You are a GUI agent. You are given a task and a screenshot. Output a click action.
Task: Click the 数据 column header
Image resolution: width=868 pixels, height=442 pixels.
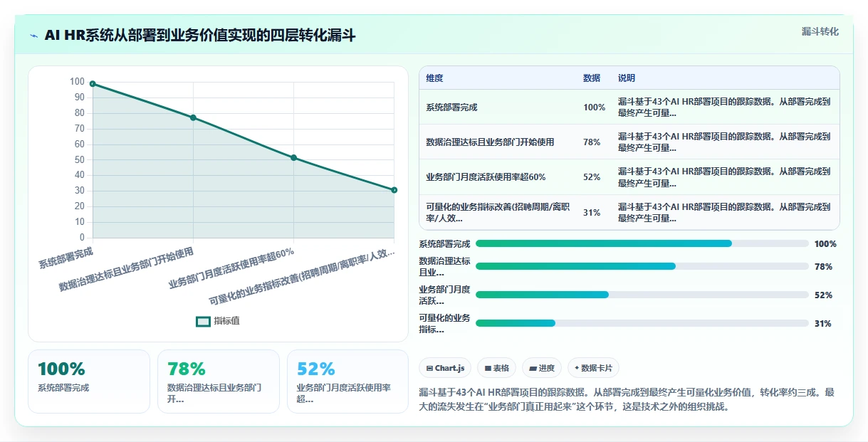591,78
